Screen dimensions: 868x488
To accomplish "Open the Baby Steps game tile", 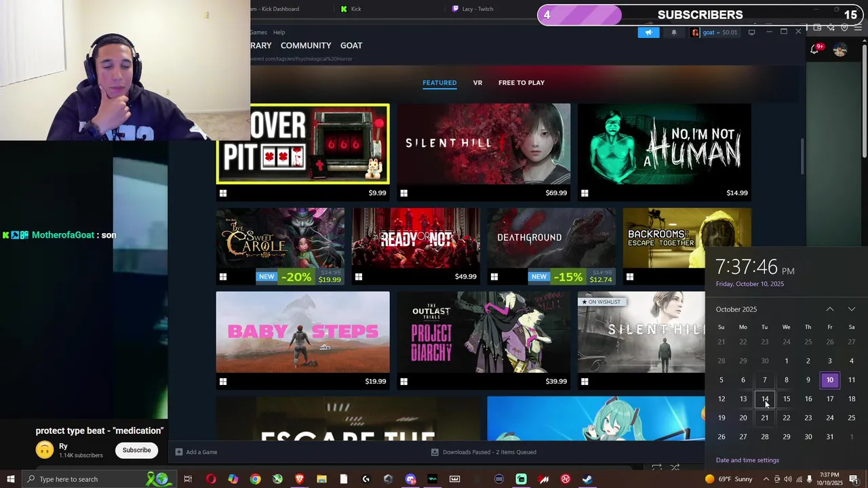I will (x=302, y=340).
